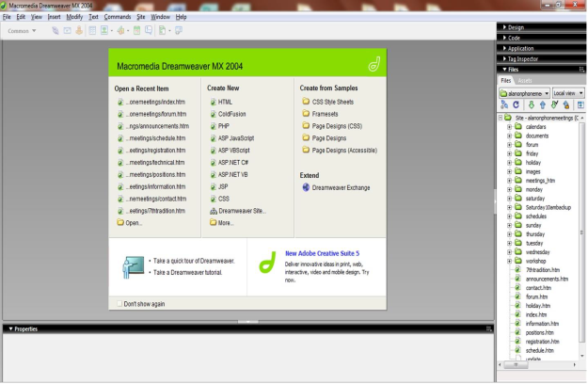The height and width of the screenshot is (384, 588).
Task: Create a new ColdFusion document
Action: (x=231, y=114)
